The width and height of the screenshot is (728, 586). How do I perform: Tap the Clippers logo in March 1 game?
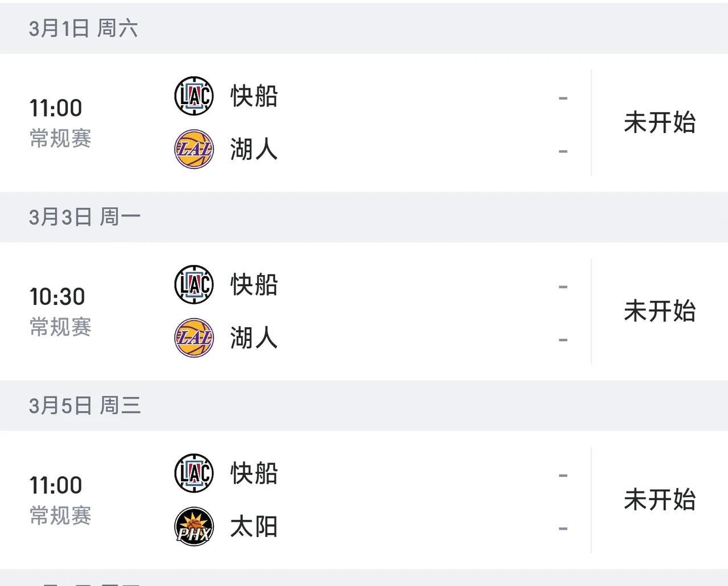coord(194,96)
